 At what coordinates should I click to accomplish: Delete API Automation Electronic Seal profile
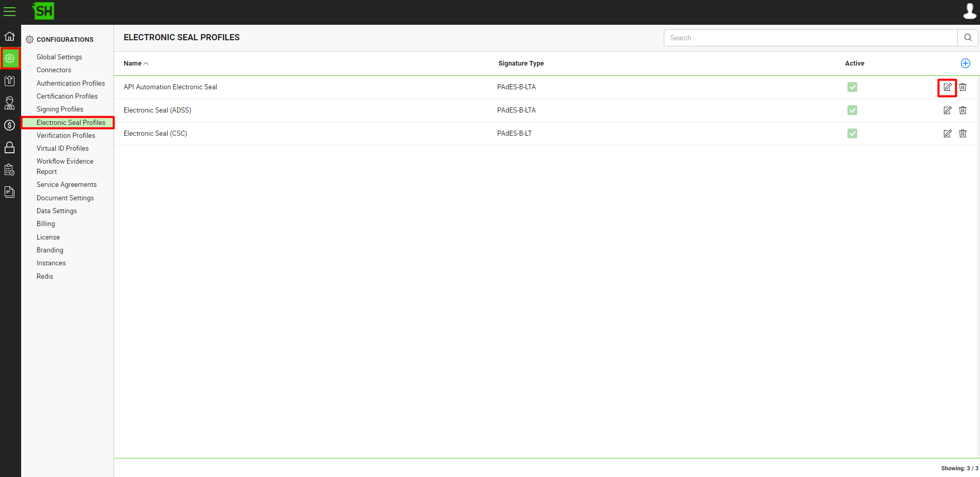click(962, 87)
